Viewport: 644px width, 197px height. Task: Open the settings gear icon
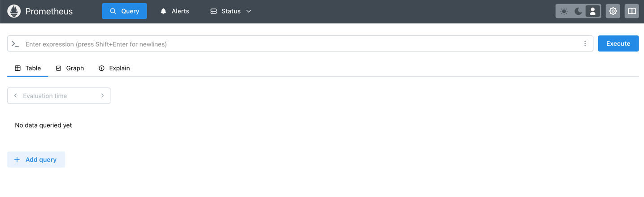[x=613, y=11]
